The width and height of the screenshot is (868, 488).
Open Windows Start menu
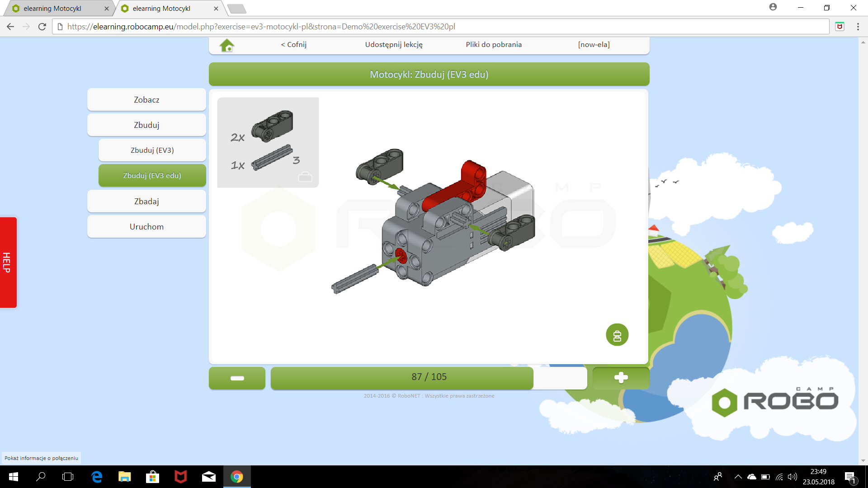[13, 477]
